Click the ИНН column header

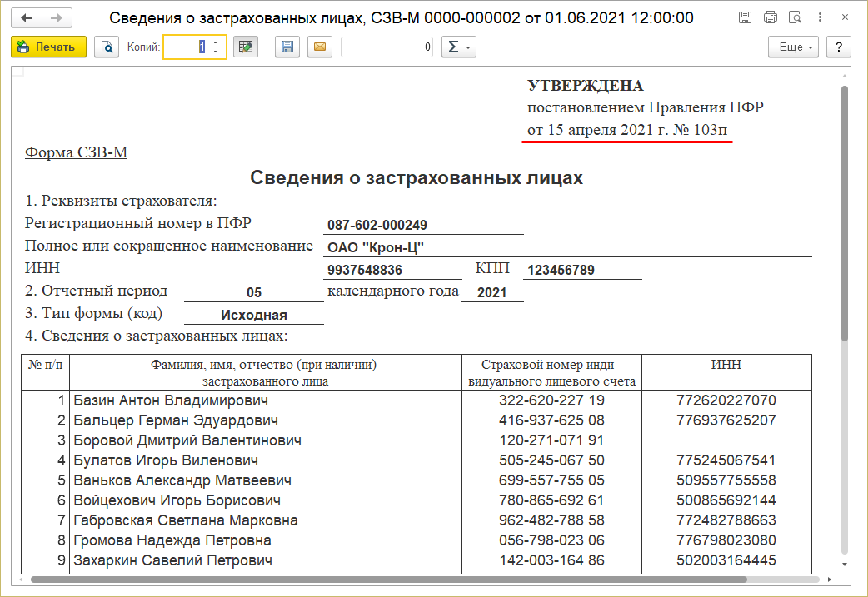(x=726, y=372)
